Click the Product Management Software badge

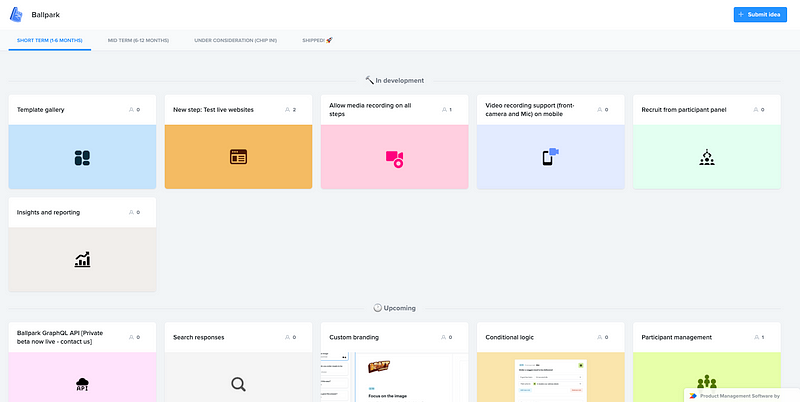[x=742, y=395]
